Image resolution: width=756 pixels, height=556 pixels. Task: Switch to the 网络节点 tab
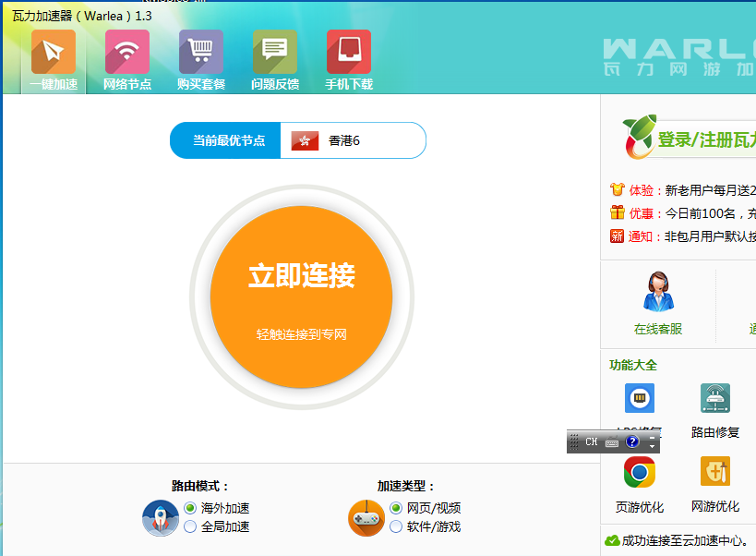click(127, 60)
